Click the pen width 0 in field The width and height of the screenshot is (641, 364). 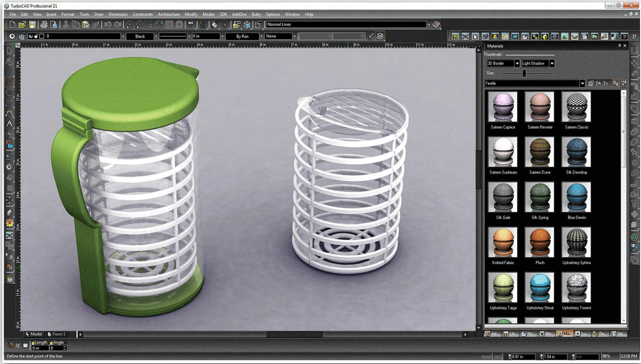click(x=205, y=36)
